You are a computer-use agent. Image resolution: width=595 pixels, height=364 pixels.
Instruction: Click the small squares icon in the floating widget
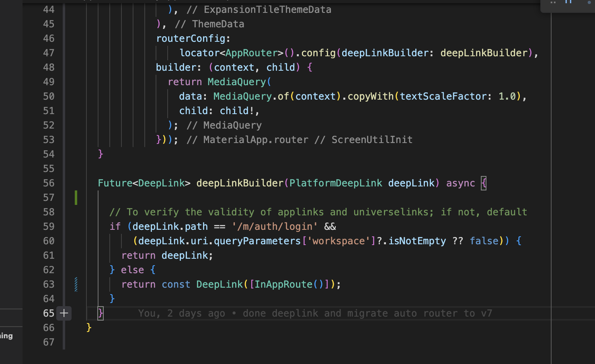coord(552,2)
